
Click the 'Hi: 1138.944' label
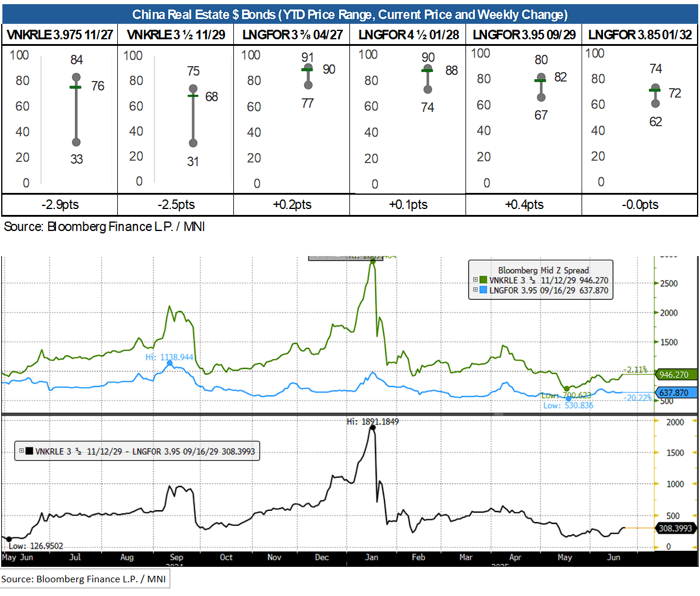[169, 357]
